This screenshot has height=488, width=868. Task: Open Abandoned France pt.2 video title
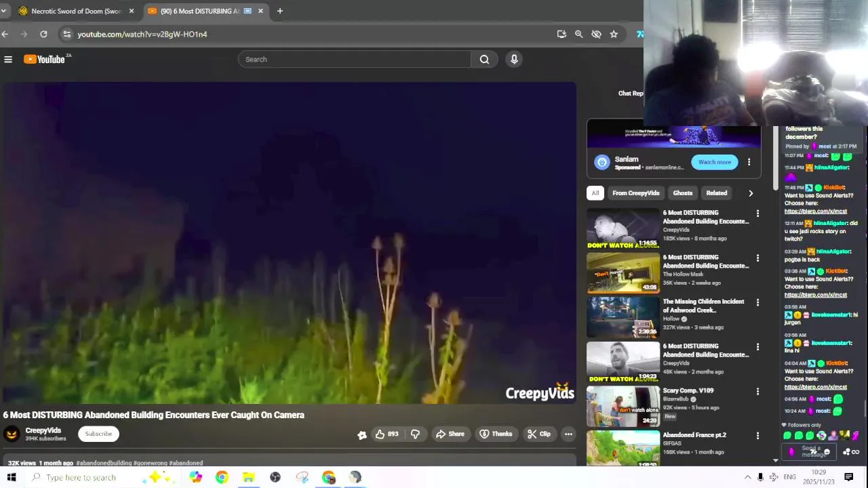[694, 435]
